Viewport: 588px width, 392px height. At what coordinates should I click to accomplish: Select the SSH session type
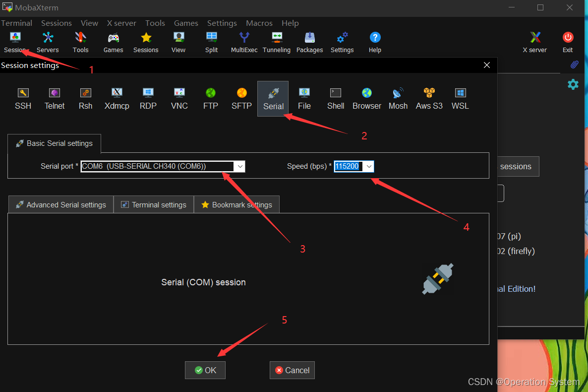[23, 99]
